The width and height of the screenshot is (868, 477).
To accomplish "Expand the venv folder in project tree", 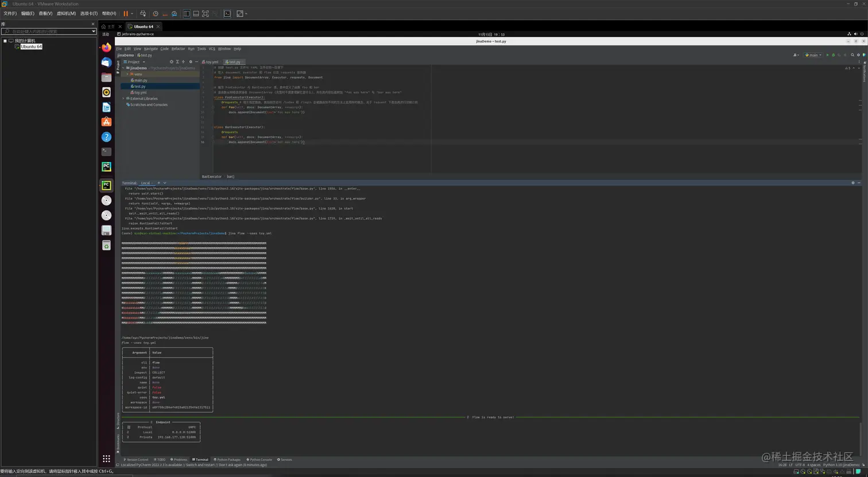I will click(127, 74).
